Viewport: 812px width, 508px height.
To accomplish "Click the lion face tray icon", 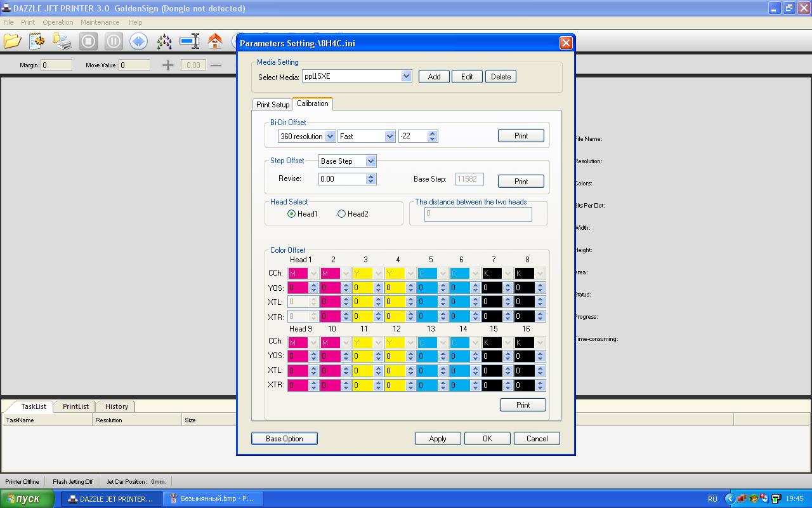I will [x=753, y=498].
